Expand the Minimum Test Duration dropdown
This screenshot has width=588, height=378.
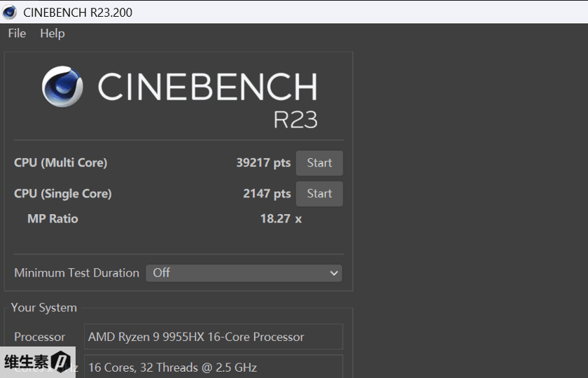pos(244,273)
